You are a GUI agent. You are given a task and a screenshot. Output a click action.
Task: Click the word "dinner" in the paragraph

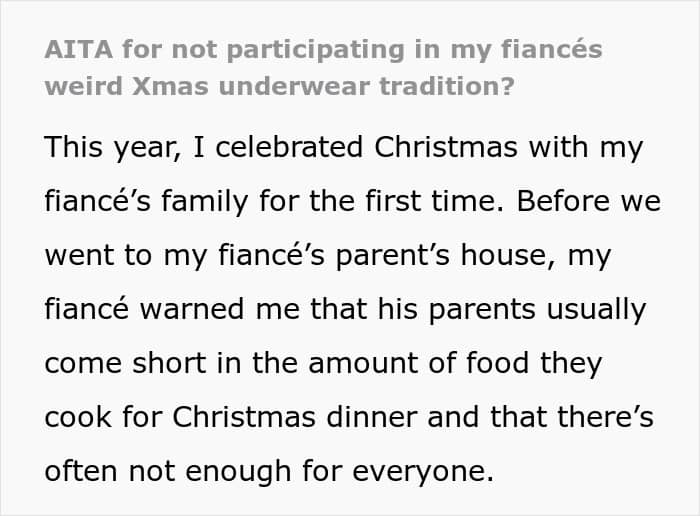[x=368, y=416]
